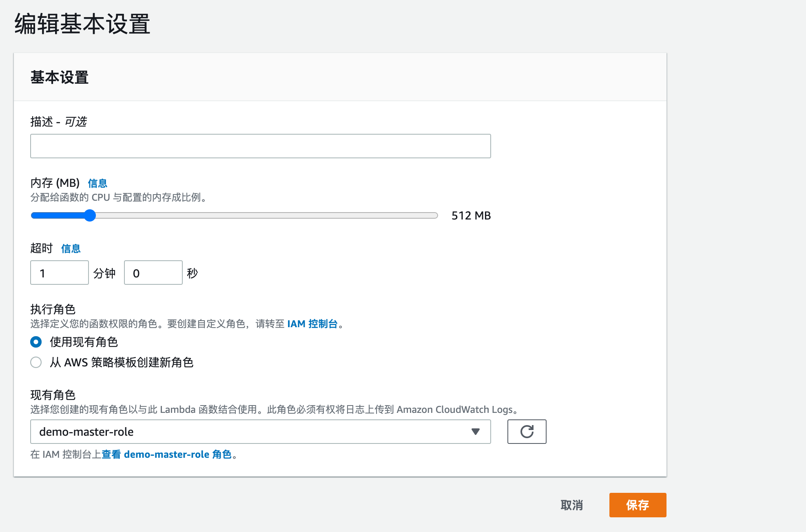Focus the timeout 秒 seconds field
The width and height of the screenshot is (806, 532).
153,273
